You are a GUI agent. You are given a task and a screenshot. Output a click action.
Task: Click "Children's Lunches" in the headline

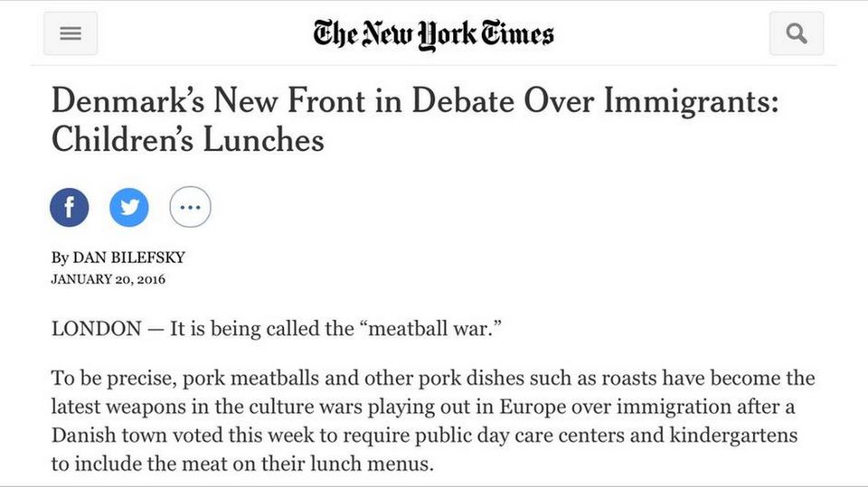tap(187, 140)
